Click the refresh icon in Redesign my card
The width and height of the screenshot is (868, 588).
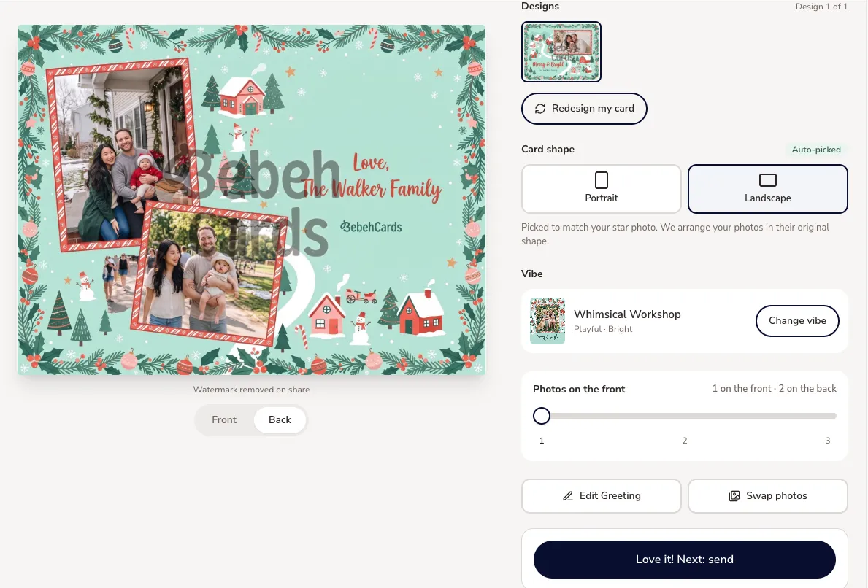[x=539, y=109]
